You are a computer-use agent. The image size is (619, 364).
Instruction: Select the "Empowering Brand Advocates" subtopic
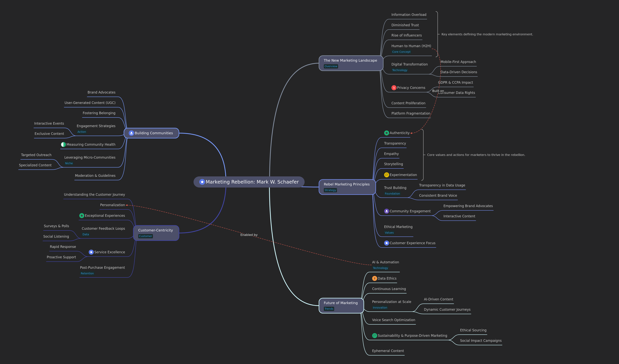tap(468, 206)
